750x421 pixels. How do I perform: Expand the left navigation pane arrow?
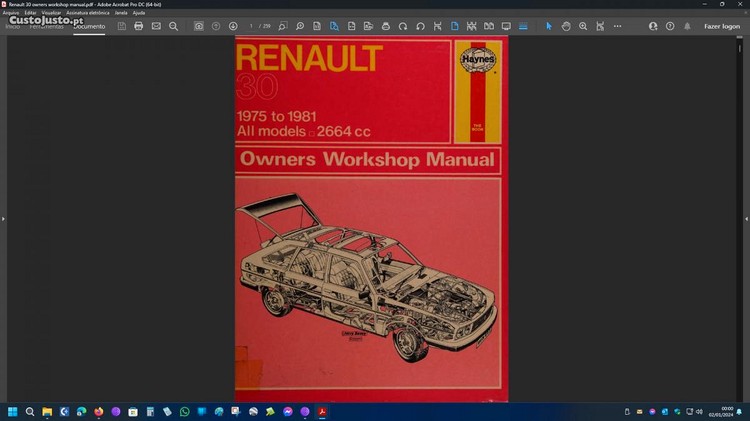(x=3, y=218)
